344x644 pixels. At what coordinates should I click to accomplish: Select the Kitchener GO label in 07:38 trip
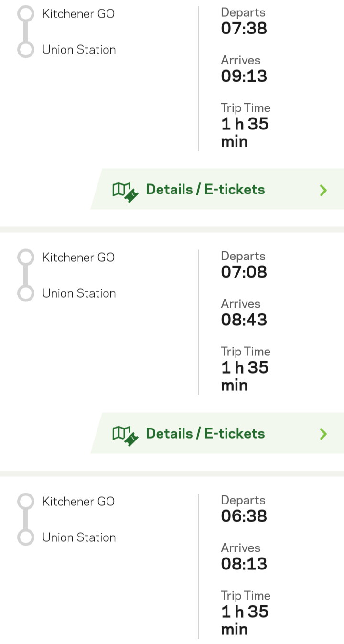(x=78, y=13)
